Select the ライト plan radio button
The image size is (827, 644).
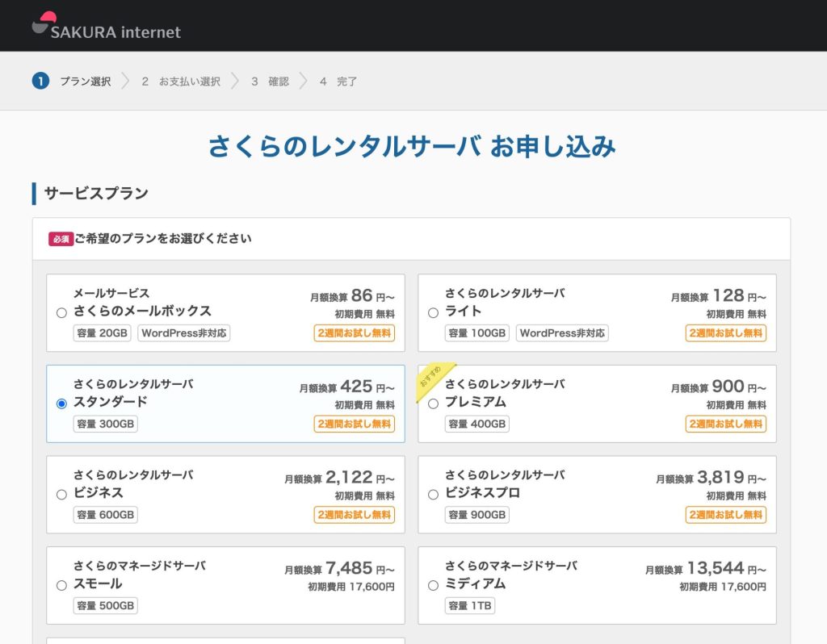coord(433,313)
